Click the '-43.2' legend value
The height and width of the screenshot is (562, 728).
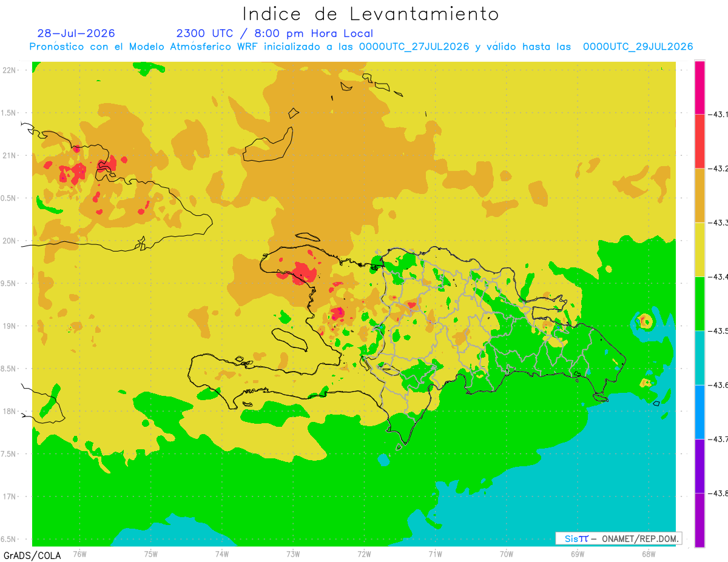click(x=718, y=169)
